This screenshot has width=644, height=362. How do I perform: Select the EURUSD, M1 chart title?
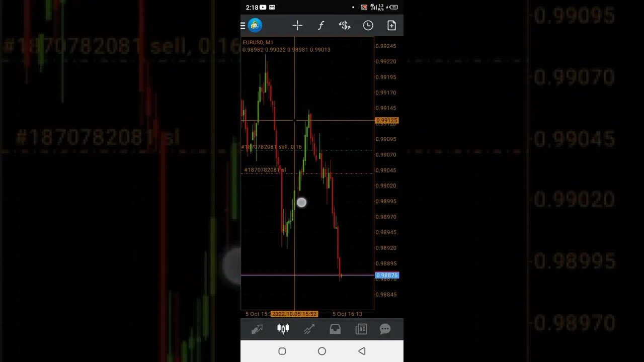(258, 43)
